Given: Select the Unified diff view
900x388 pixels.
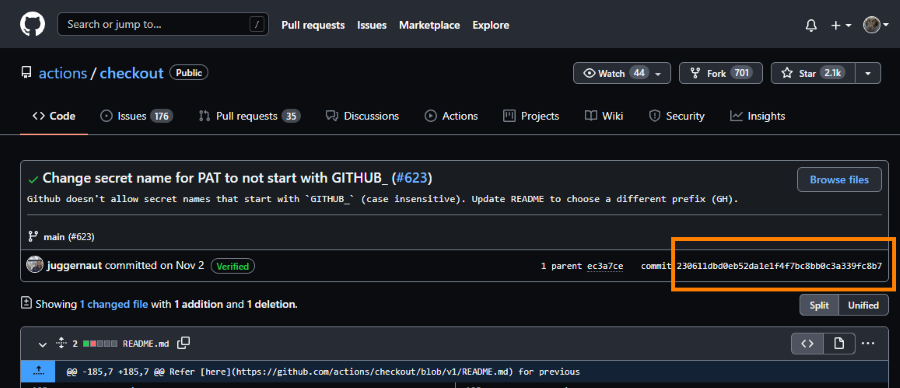Looking at the screenshot, I should pyautogui.click(x=863, y=305).
